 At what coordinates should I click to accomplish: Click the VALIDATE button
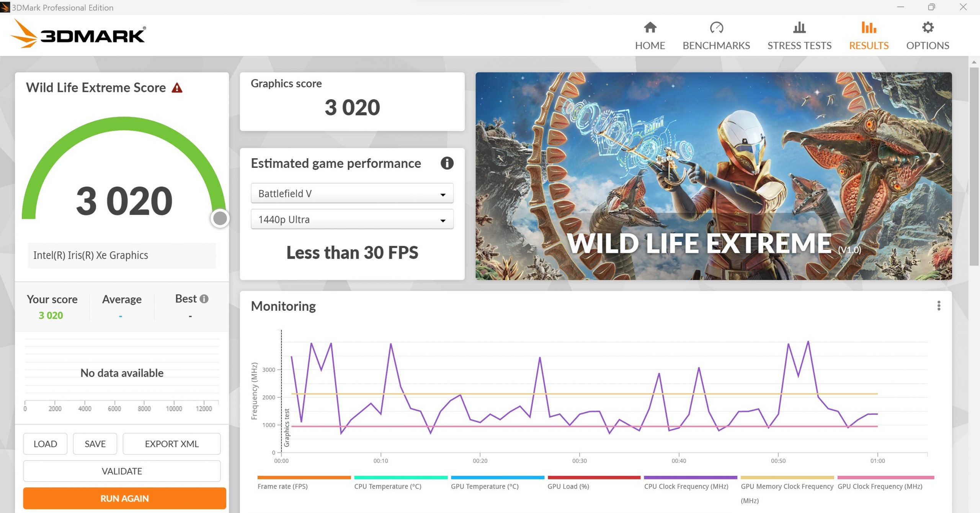[122, 471]
